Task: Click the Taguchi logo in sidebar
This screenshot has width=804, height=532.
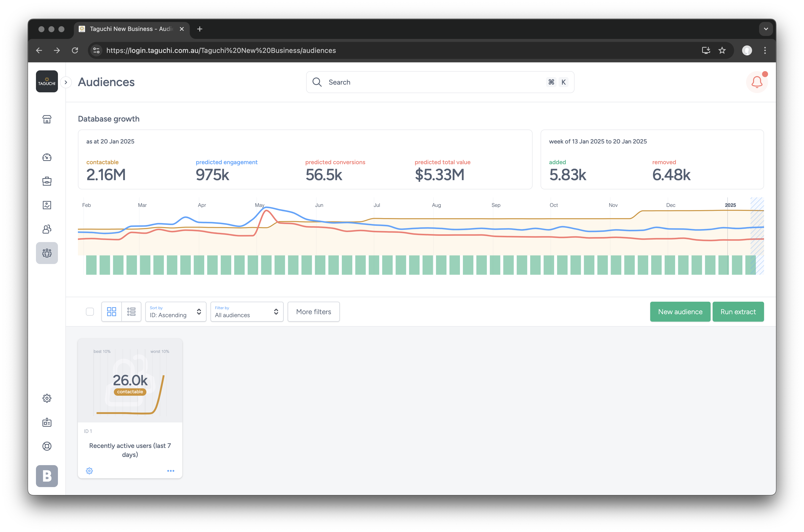Action: point(47,81)
